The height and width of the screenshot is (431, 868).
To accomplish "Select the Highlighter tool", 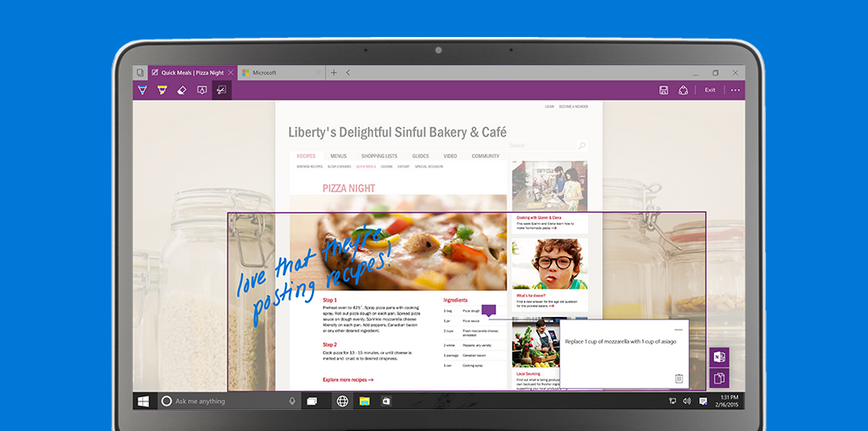I will click(x=162, y=90).
